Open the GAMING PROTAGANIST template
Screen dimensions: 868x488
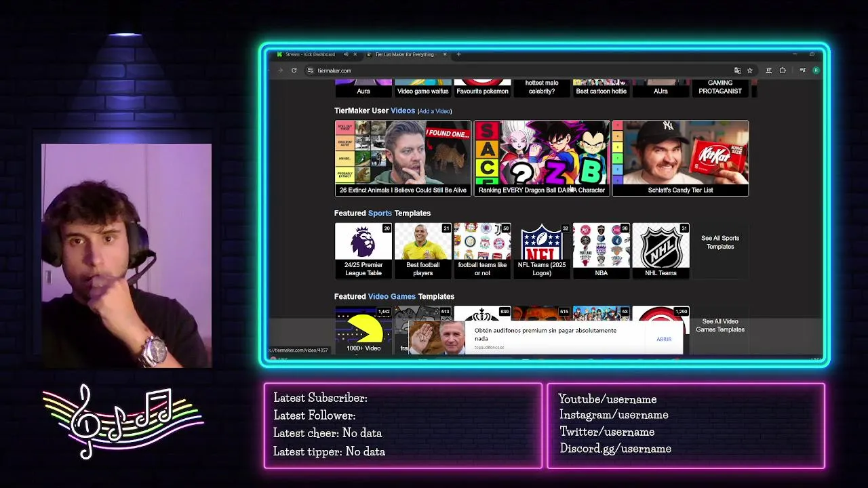[720, 87]
